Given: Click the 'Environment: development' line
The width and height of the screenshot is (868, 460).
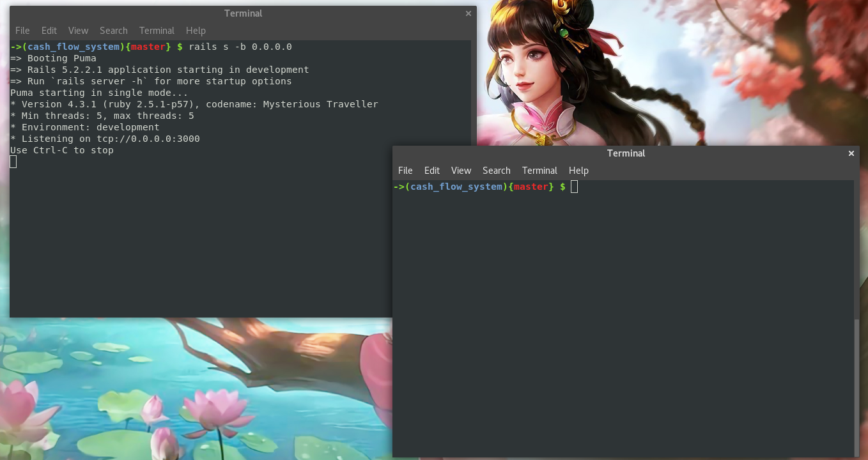Looking at the screenshot, I should 85,128.
